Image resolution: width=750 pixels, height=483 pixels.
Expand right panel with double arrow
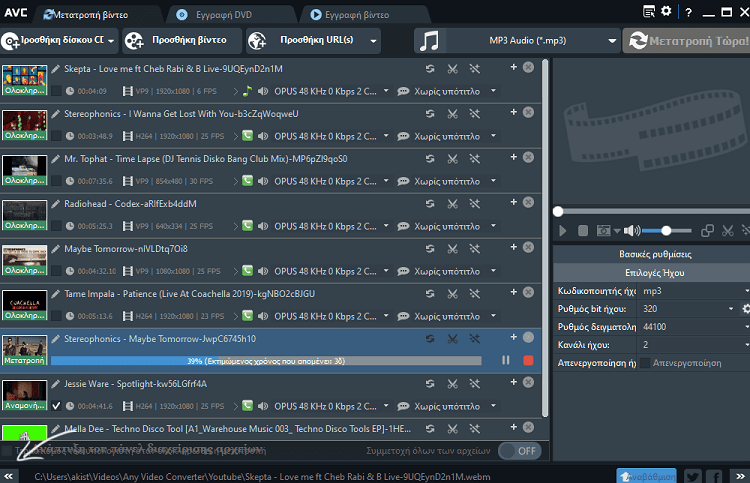[740, 476]
